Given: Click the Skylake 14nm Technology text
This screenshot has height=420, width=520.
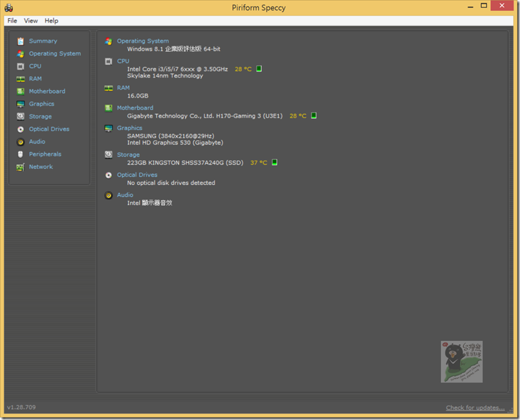Looking at the screenshot, I should click(165, 76).
